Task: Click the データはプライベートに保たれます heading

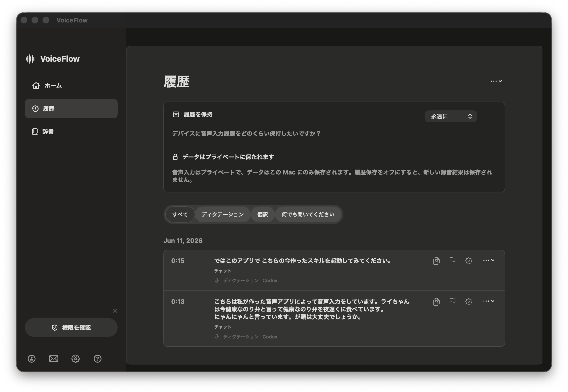Action: [228, 157]
